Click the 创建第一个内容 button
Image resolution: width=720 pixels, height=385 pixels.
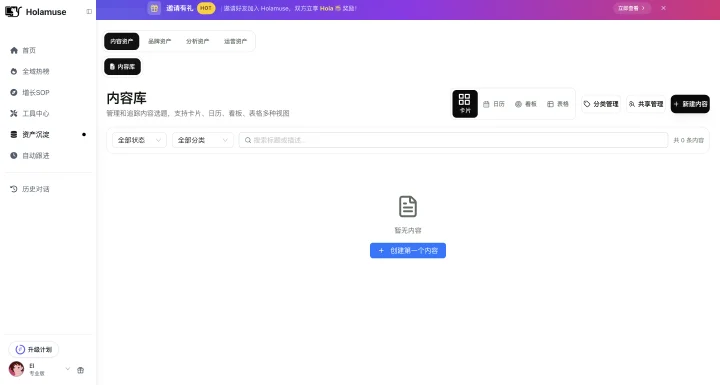408,250
